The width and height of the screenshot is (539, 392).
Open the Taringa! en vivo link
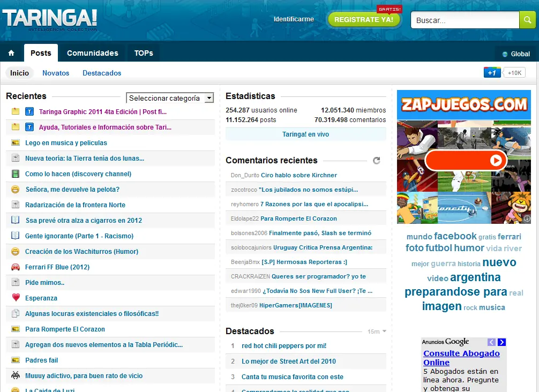pyautogui.click(x=305, y=134)
